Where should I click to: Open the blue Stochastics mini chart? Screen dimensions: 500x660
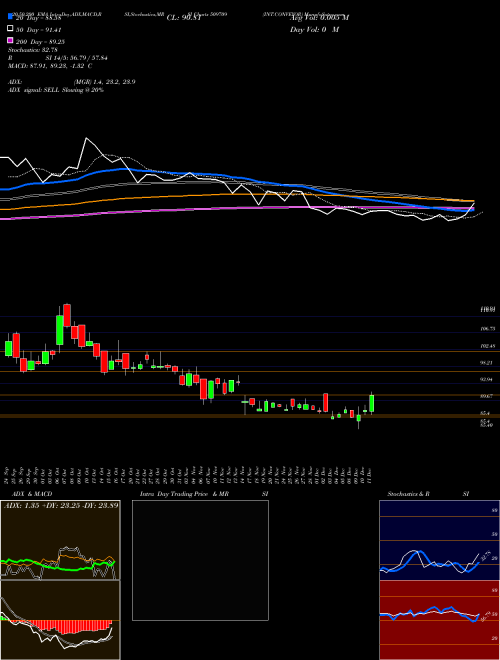pyautogui.click(x=439, y=540)
